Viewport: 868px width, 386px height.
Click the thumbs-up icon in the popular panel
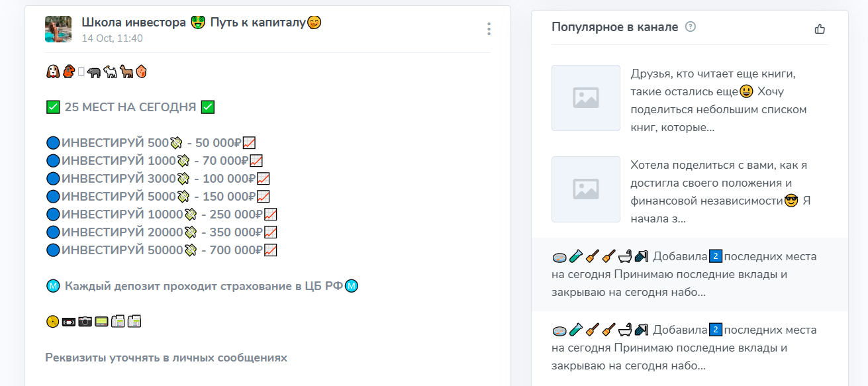(x=820, y=28)
